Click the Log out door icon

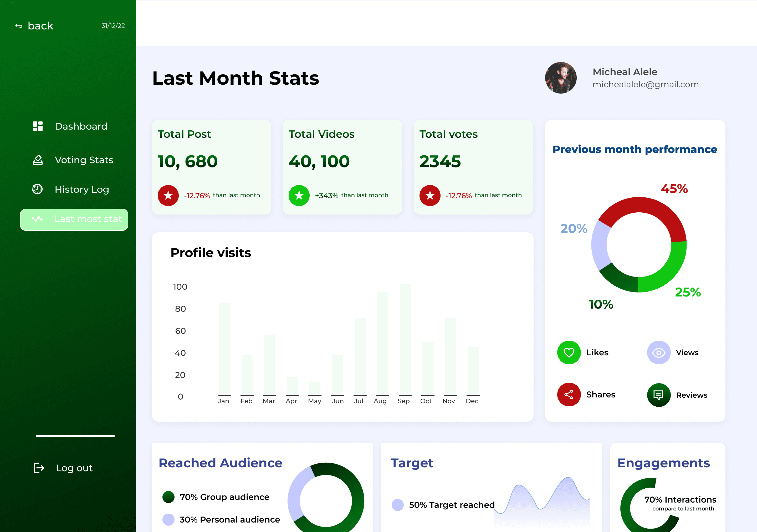(x=39, y=468)
